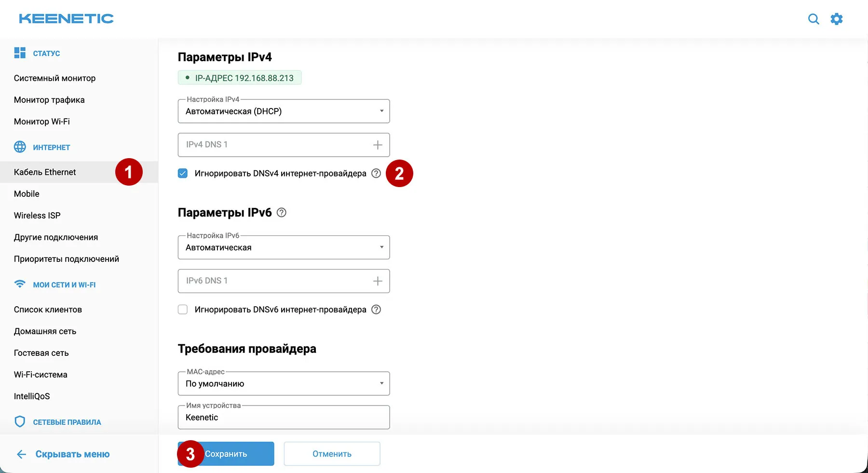Add a DNS server via the IPv4 DNS plus icon
Viewport: 868px width, 473px height.
pyautogui.click(x=378, y=145)
